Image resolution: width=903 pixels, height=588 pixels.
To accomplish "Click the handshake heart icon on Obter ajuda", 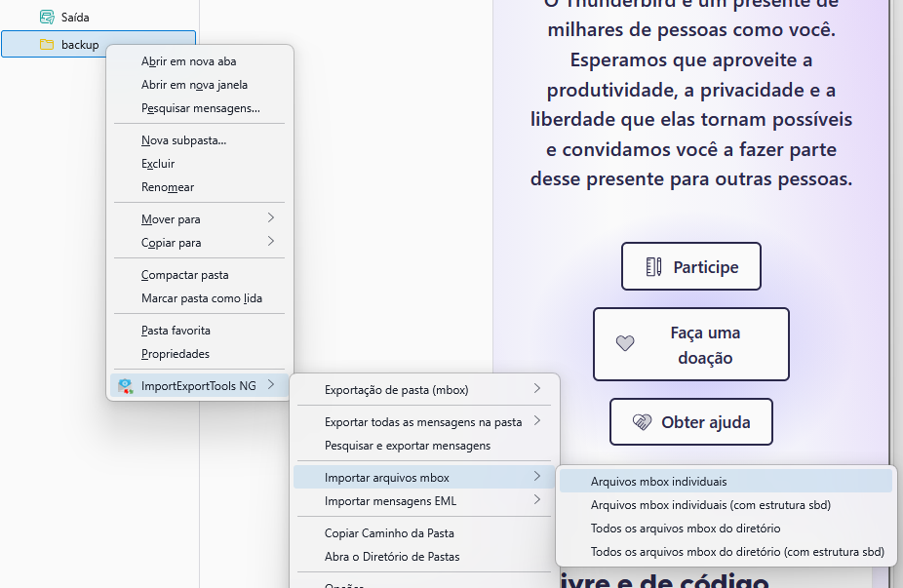I will click(x=642, y=422).
